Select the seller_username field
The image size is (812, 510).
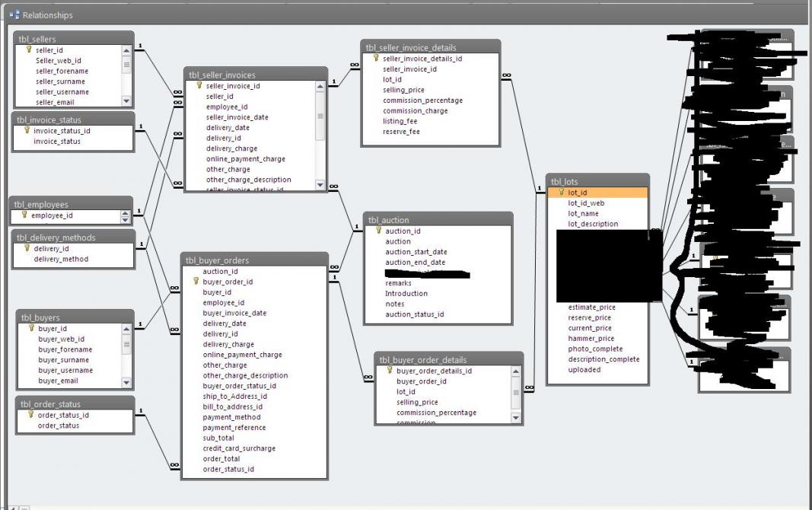[x=62, y=91]
